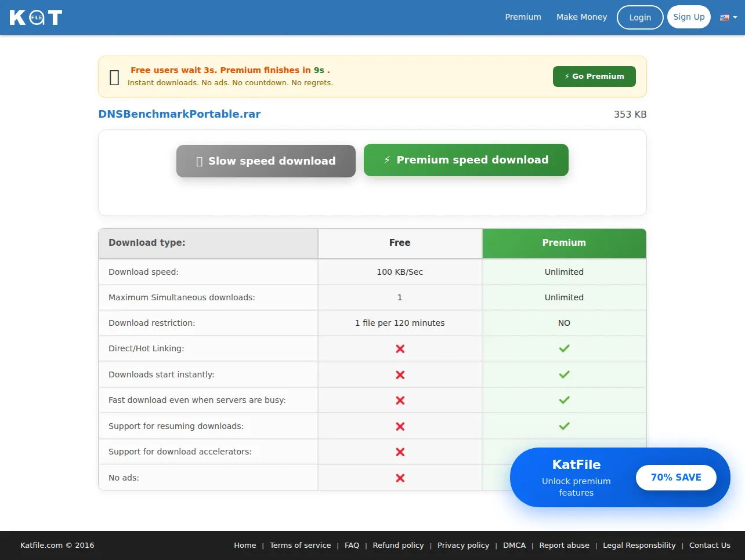Open Terms of service link

pyautogui.click(x=300, y=546)
